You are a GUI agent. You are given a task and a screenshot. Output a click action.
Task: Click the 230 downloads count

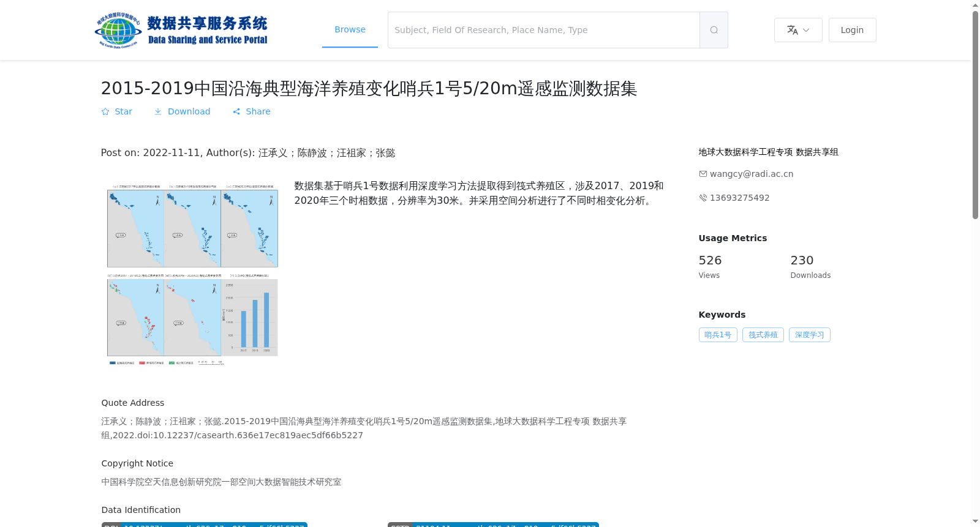pyautogui.click(x=802, y=260)
